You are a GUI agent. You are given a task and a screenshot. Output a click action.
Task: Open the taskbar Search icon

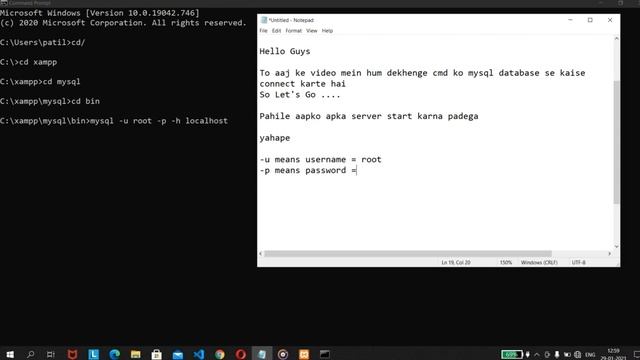(31, 354)
